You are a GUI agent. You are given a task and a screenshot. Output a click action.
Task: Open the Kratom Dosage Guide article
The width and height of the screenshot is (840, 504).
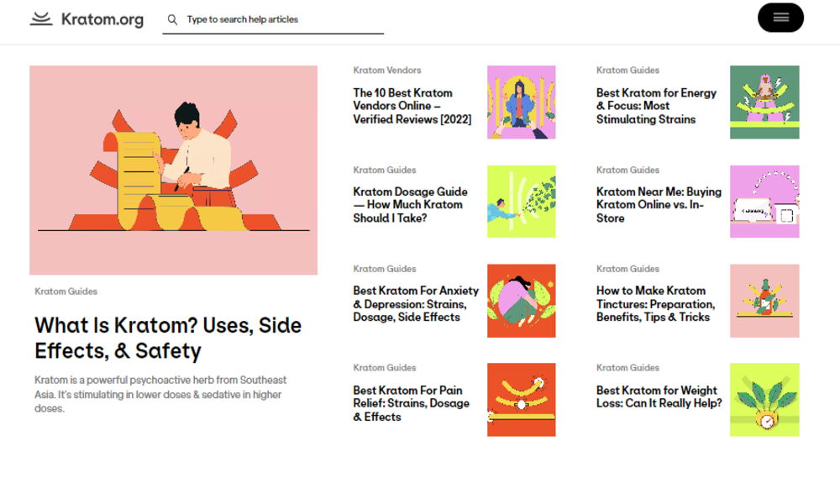tap(410, 205)
